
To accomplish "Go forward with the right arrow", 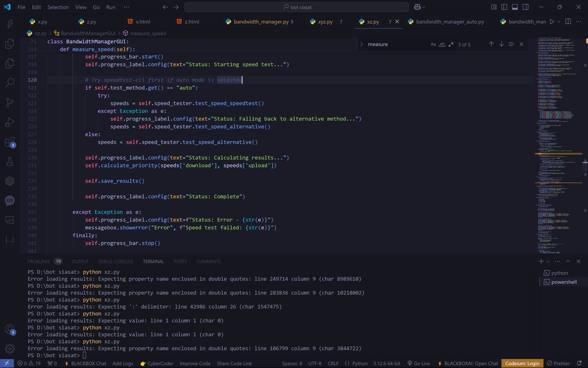I will point(176,7).
